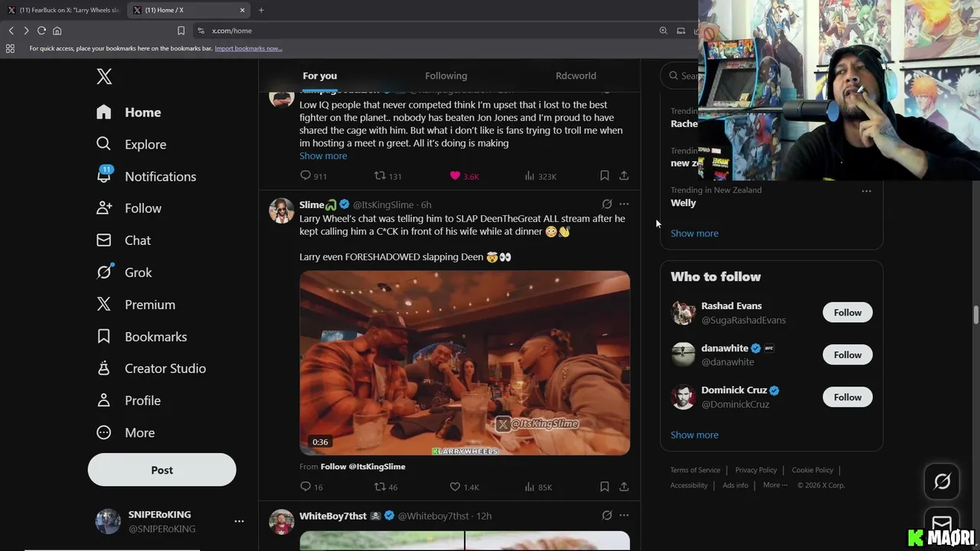
Task: Unlike the post with 3.6K likes
Action: point(464,176)
